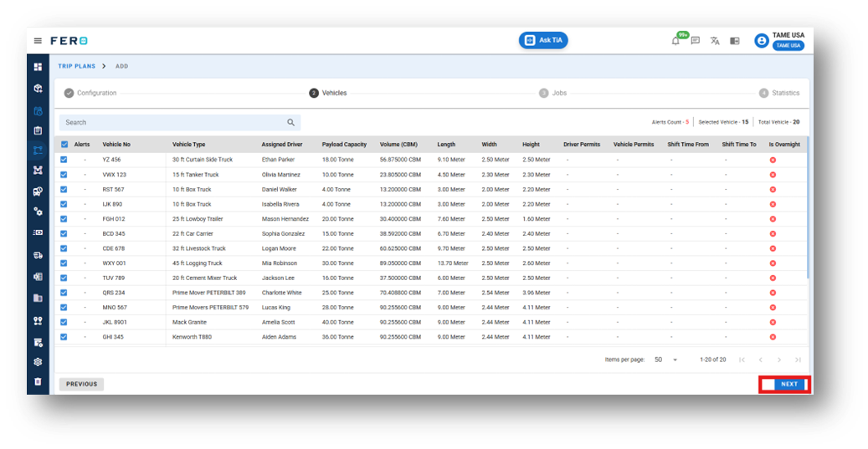Go to the Configuration step
The width and height of the screenshot is (868, 449).
(x=90, y=93)
